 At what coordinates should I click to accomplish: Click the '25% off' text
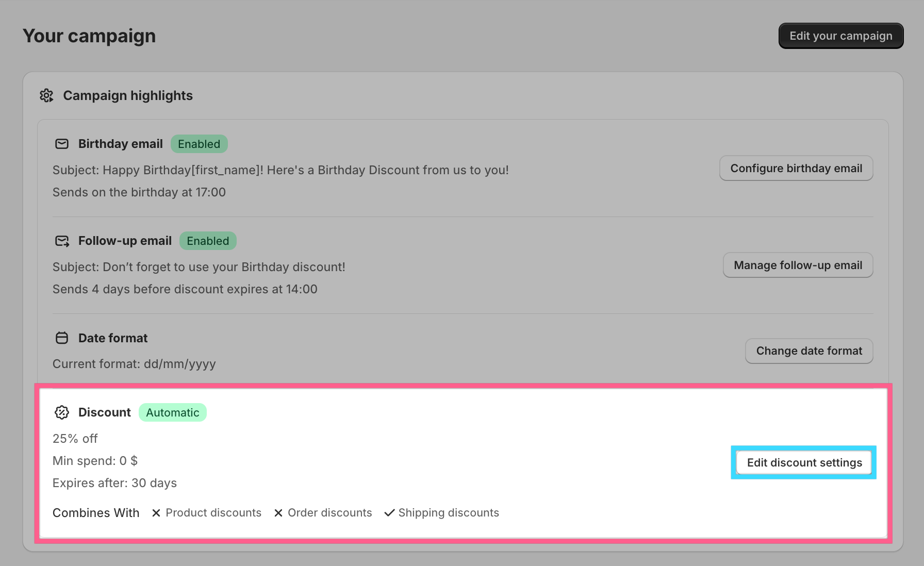[x=75, y=439]
